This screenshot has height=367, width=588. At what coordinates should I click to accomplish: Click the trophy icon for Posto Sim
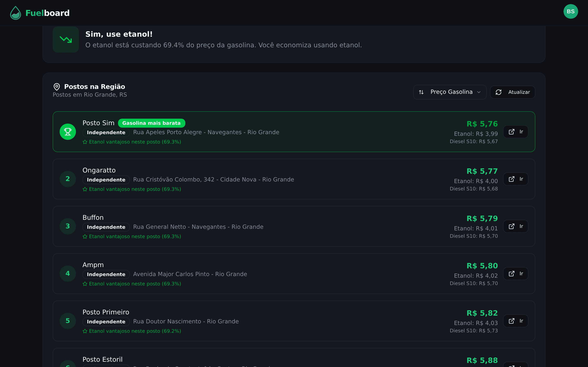(x=68, y=132)
